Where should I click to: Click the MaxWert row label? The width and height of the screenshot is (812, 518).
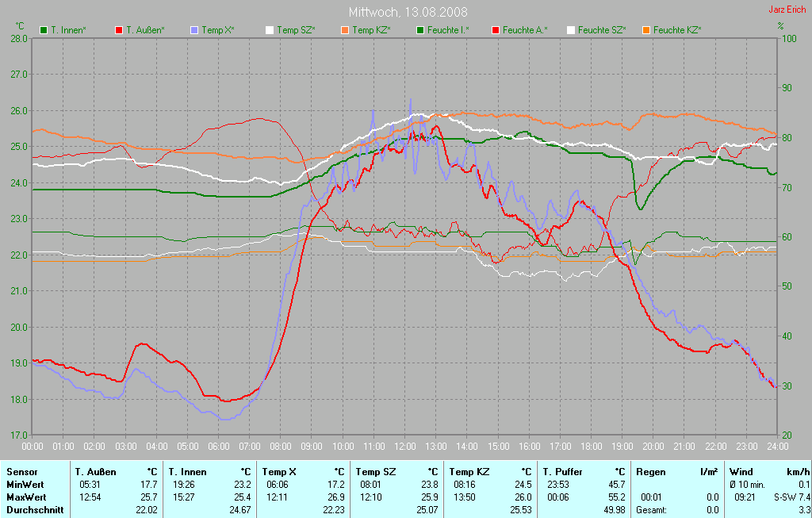point(25,497)
